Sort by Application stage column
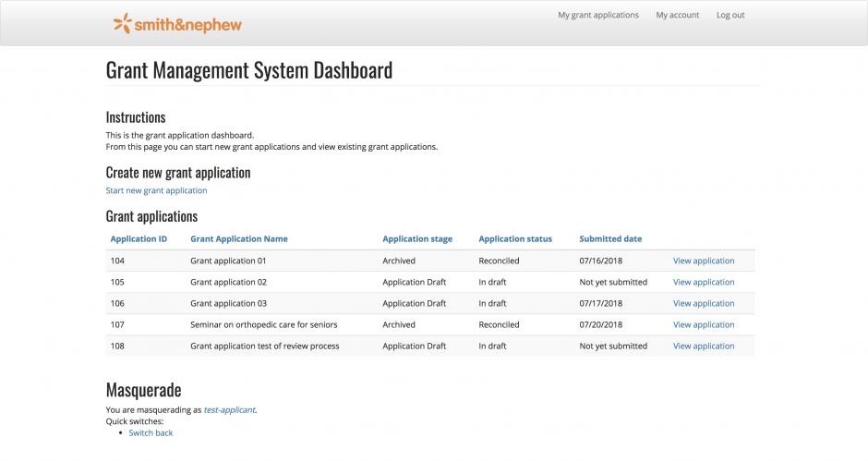The height and width of the screenshot is (462, 868). click(x=417, y=238)
